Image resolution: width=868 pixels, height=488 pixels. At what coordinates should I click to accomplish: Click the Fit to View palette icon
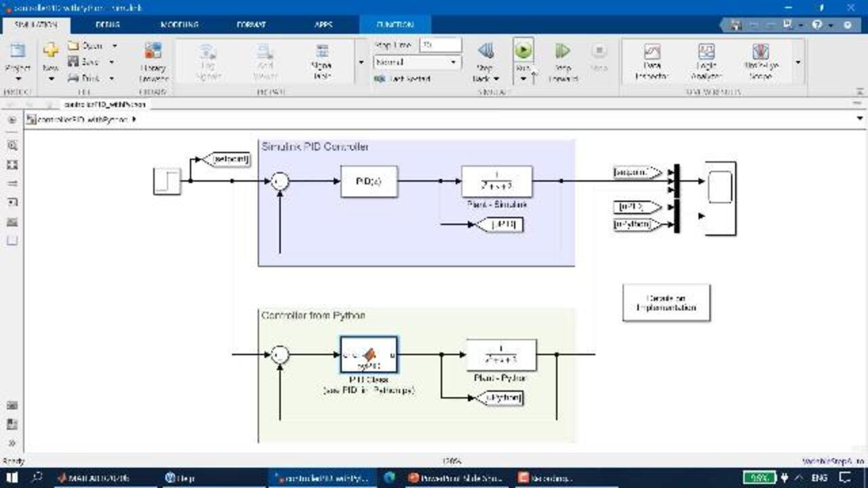tap(12, 165)
